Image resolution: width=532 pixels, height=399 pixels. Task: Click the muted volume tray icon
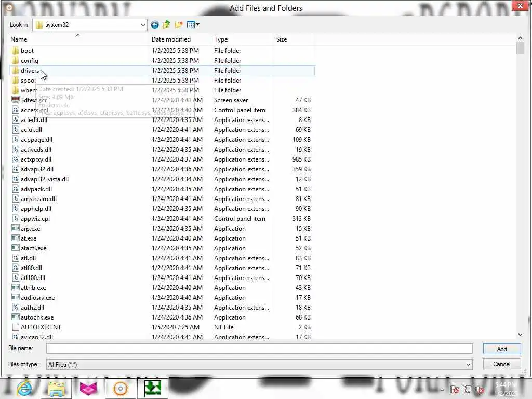(x=480, y=390)
